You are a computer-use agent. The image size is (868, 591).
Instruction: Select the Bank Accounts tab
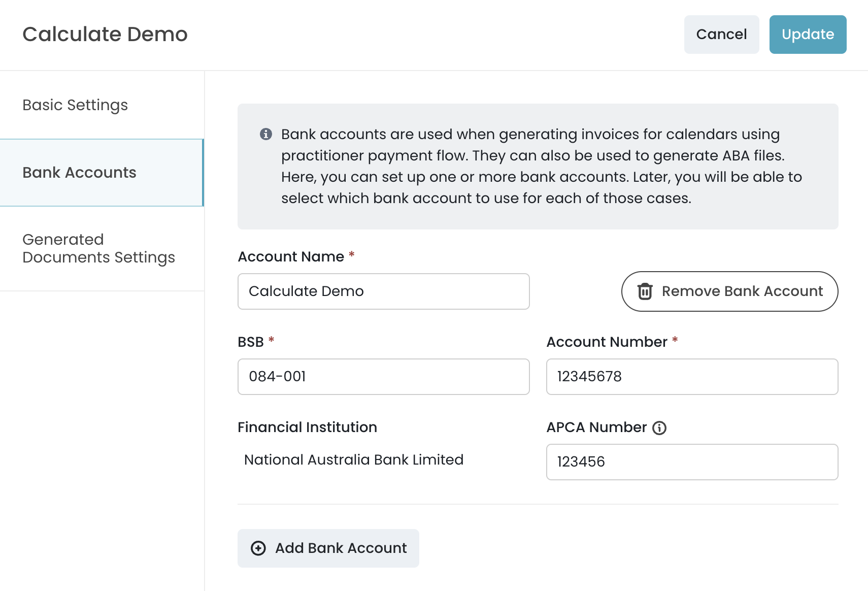pos(102,173)
